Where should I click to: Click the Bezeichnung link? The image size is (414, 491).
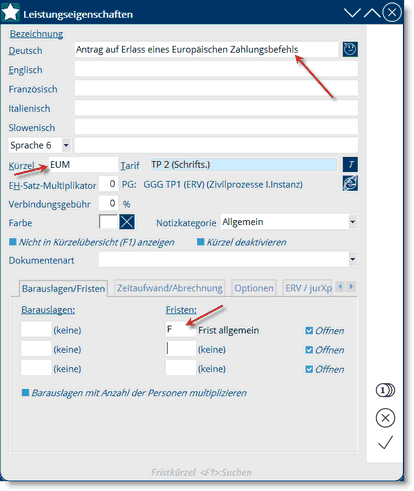tap(36, 34)
